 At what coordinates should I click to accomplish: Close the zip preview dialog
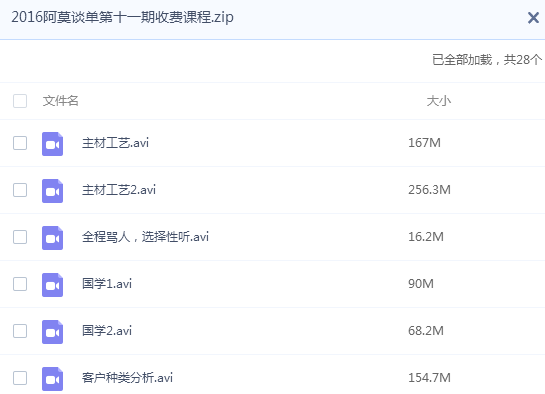click(533, 17)
